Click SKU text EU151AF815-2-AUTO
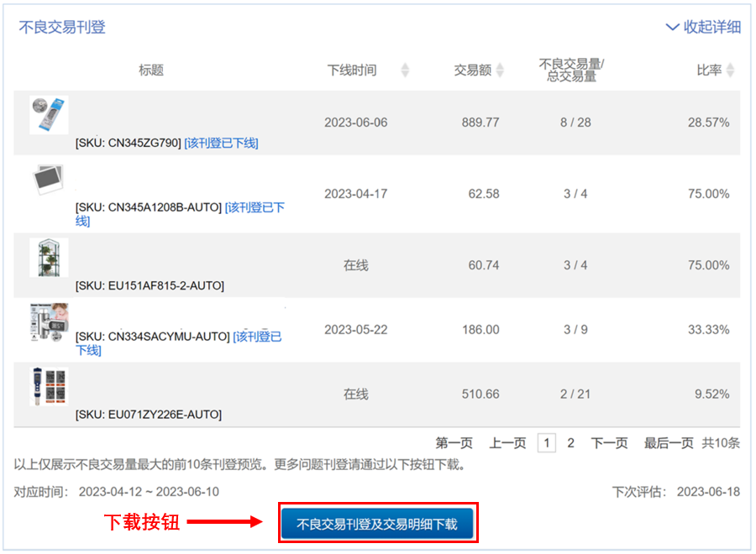The height and width of the screenshot is (554, 756). pos(150,285)
